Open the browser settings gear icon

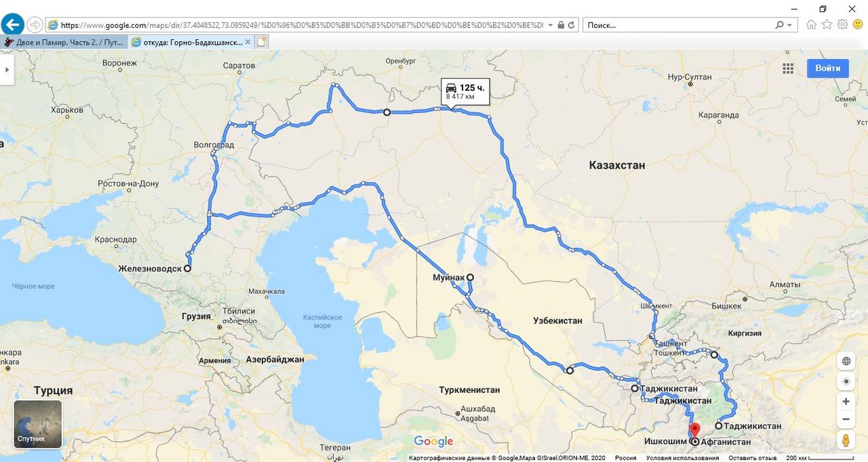click(842, 25)
